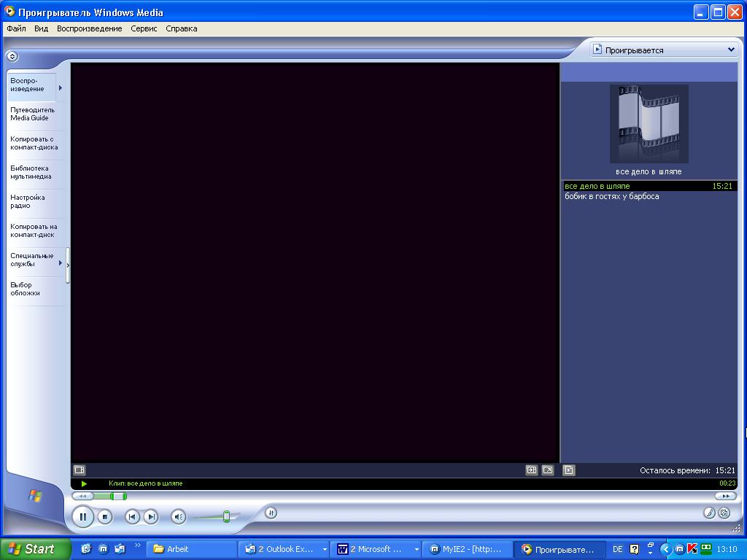Click the seek bar position handle
This screenshot has height=560, width=747.
[118, 496]
